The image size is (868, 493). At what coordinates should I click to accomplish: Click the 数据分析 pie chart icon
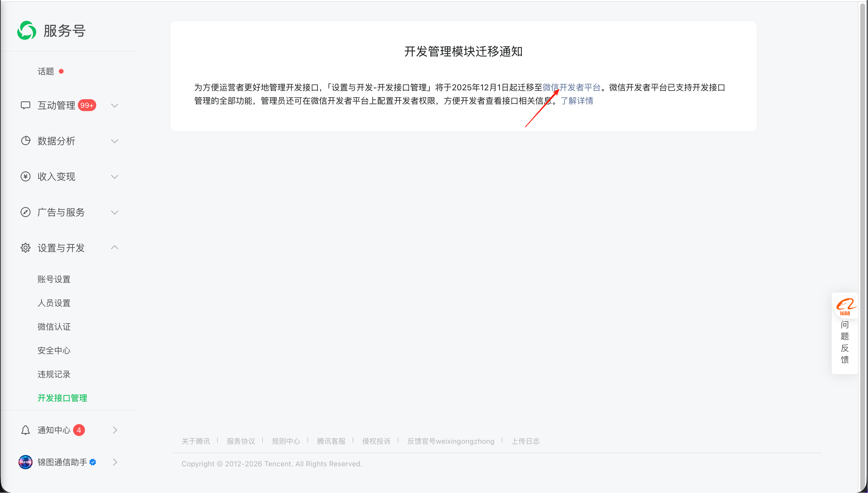[x=26, y=141]
